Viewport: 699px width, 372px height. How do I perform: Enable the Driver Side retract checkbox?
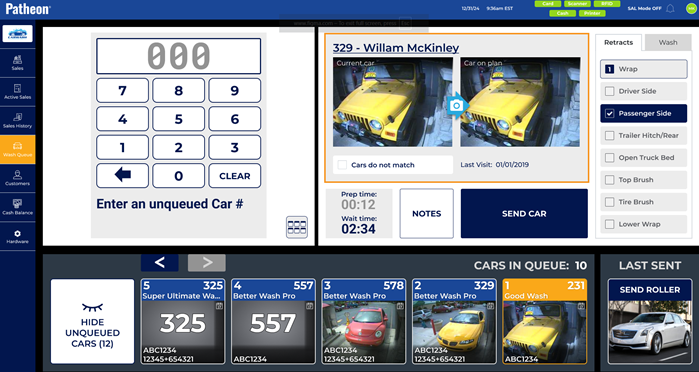pos(609,91)
